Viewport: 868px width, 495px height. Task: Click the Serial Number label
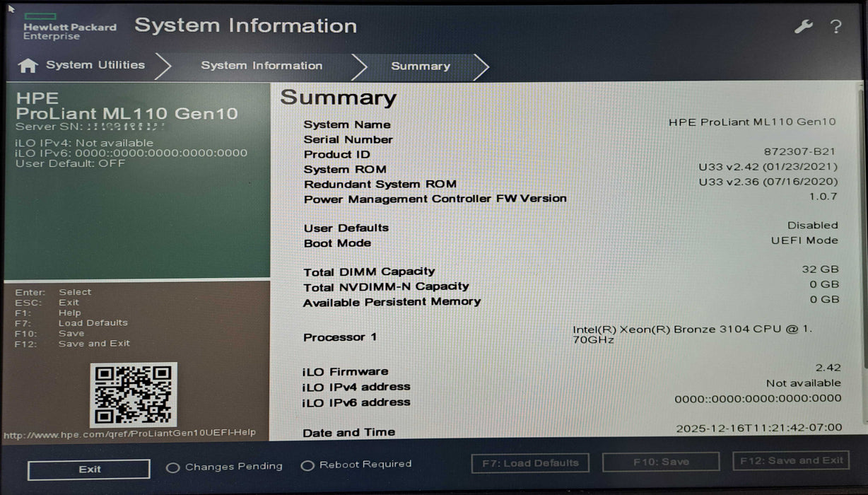[x=348, y=139]
